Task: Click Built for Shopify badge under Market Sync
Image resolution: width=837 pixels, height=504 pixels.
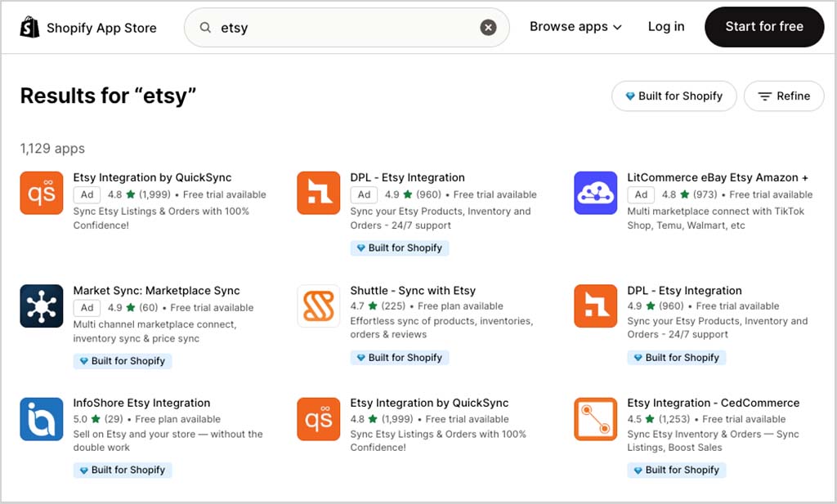Action: click(x=123, y=361)
